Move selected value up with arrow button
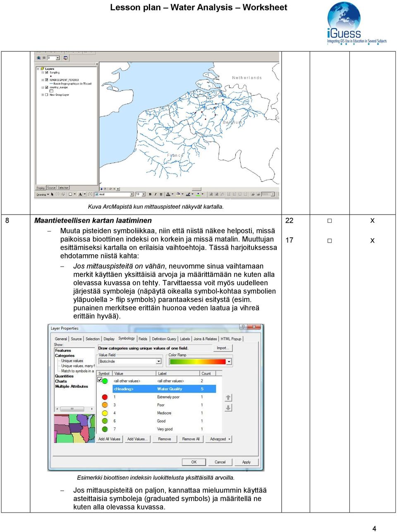Viewport: 397px width, 532px height. point(228,398)
